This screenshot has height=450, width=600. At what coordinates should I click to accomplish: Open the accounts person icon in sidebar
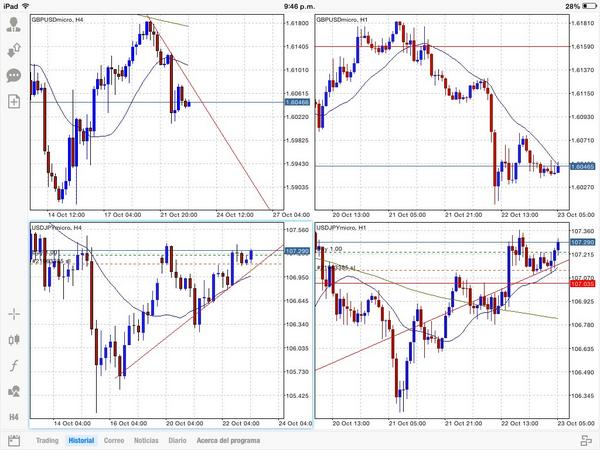[14, 24]
